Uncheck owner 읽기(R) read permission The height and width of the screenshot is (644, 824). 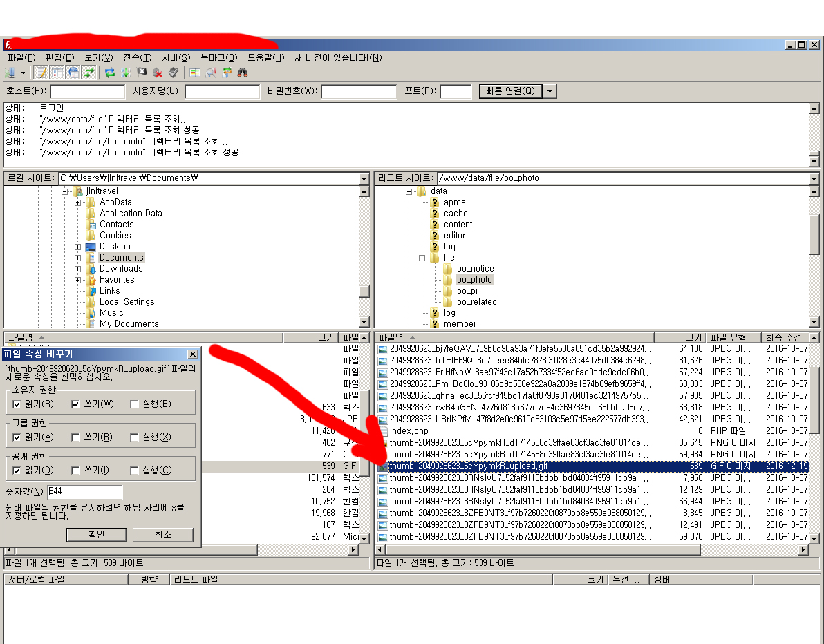(17, 404)
